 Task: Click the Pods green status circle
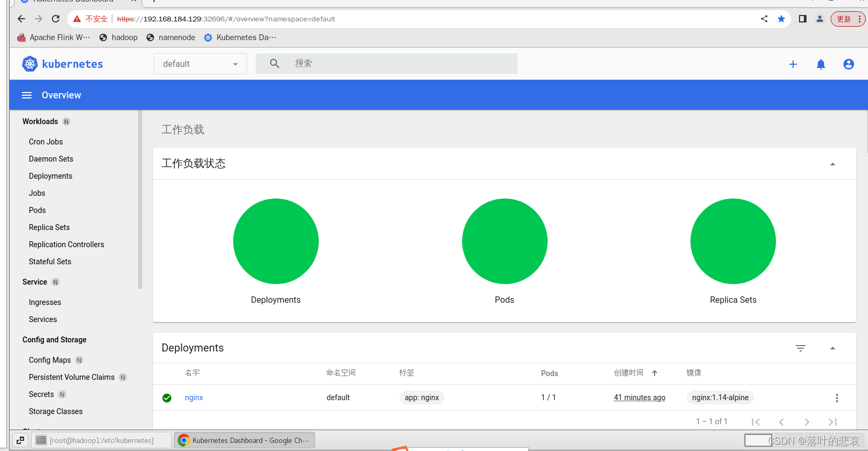pos(504,241)
